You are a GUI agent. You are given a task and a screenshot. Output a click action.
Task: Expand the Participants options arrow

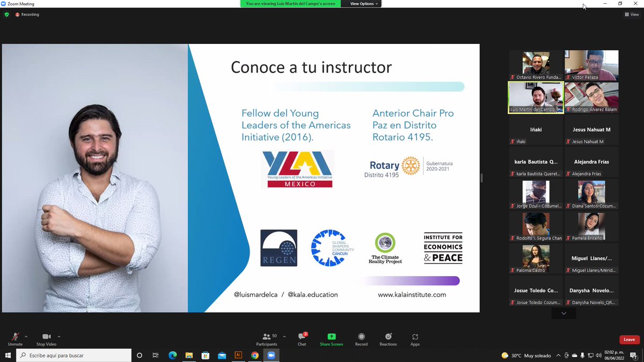pos(284,337)
